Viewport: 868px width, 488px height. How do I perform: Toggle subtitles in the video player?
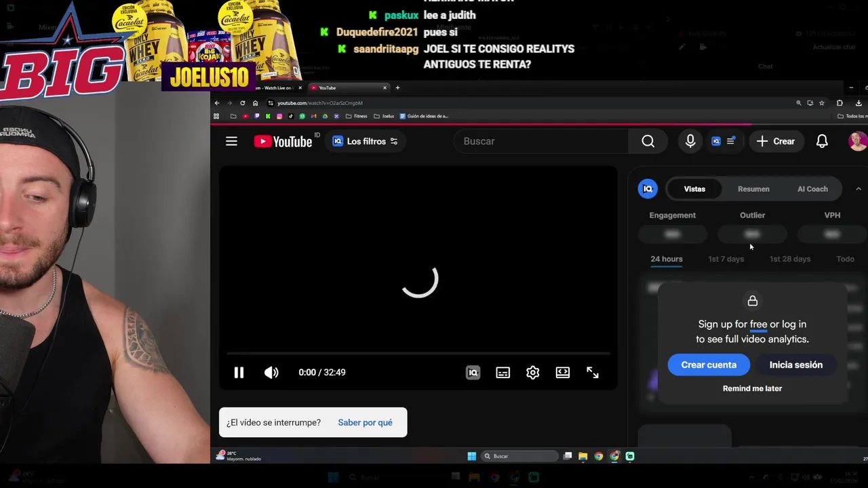pyautogui.click(x=502, y=372)
